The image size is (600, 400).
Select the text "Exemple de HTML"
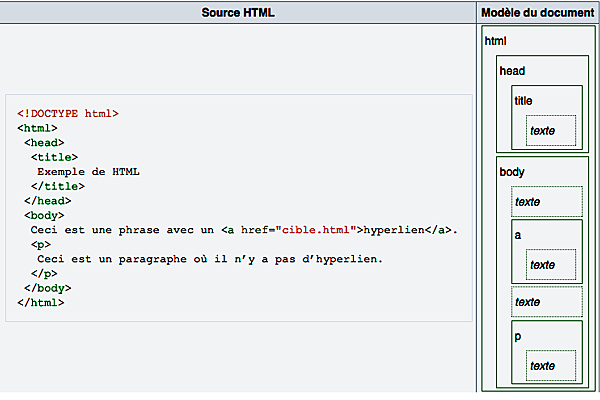(88, 172)
